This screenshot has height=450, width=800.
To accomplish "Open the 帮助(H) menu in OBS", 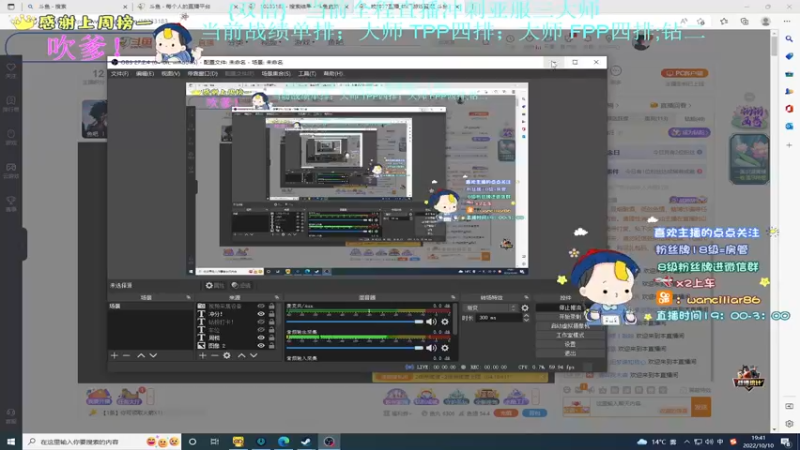I will coord(333,74).
